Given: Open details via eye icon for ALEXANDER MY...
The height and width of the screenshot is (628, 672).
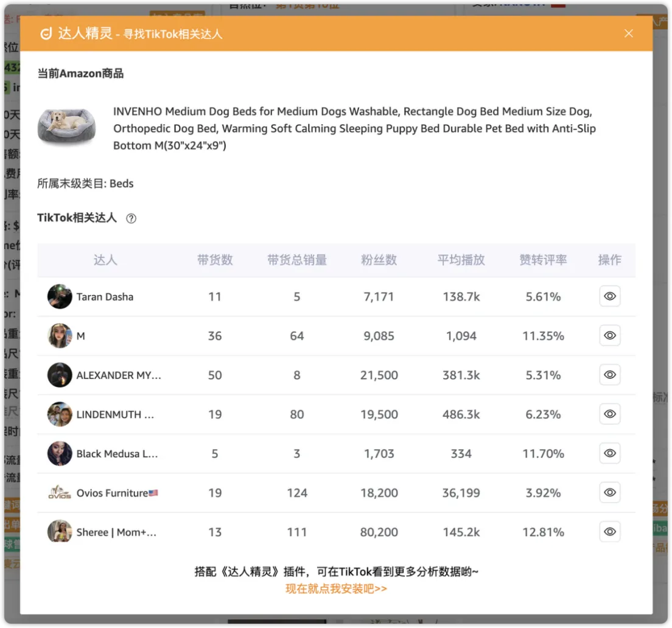Looking at the screenshot, I should point(609,375).
